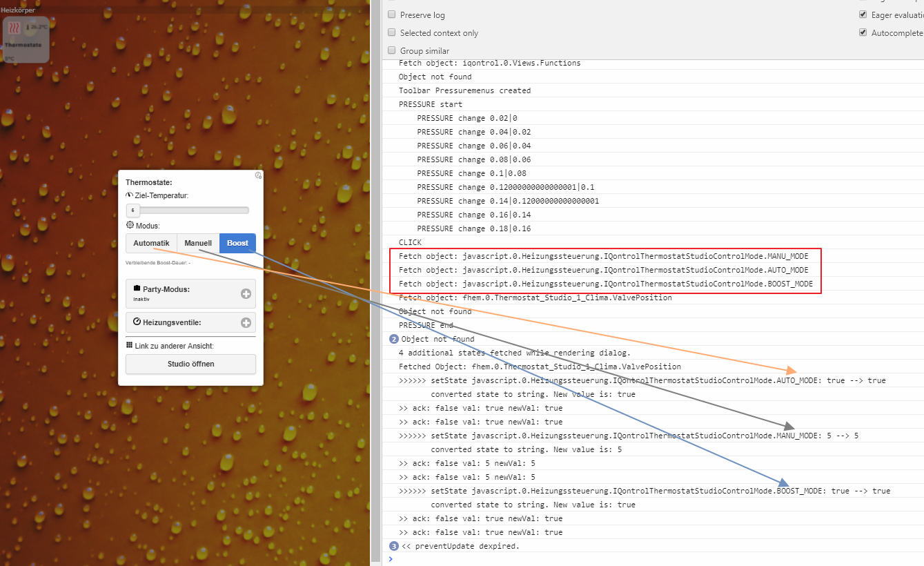Expand the Heizungsventile section with plus
The width and height of the screenshot is (924, 566).
246,322
